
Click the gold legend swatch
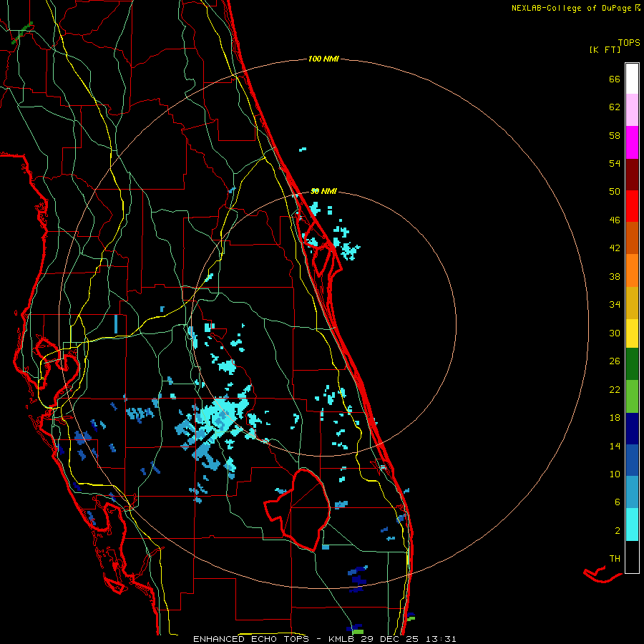pyautogui.click(x=632, y=302)
